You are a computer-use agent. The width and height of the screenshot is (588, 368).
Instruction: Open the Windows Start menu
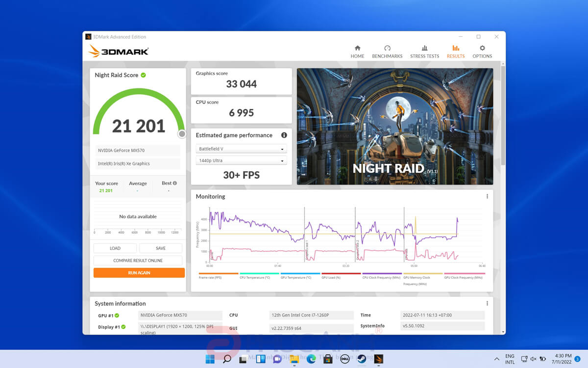[210, 359]
